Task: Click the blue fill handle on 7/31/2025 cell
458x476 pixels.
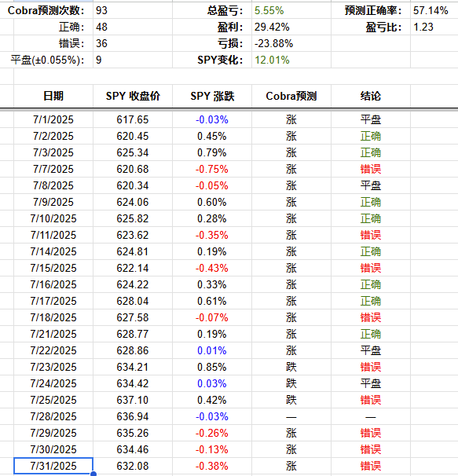Action: 93,474
